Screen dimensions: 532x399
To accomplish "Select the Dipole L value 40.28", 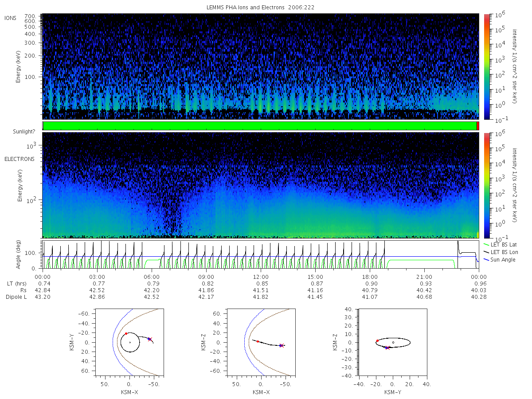I will click(479, 297).
